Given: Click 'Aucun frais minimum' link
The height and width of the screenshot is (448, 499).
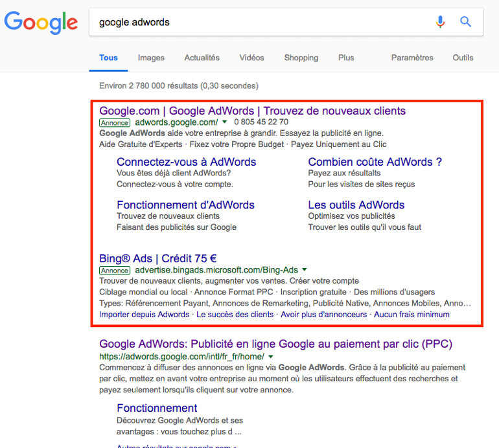Looking at the screenshot, I should point(412,315).
